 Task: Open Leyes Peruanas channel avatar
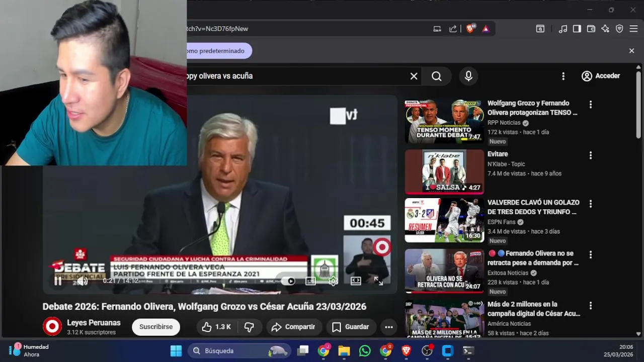pos(52,327)
